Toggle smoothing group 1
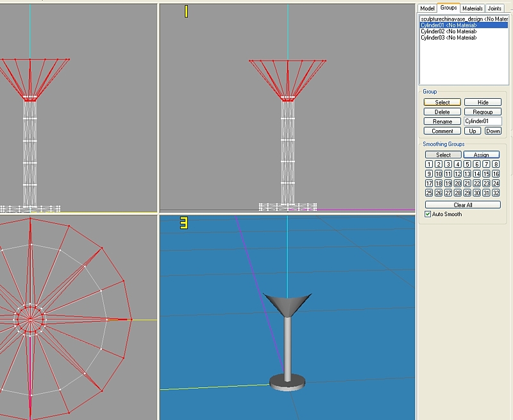 (x=429, y=164)
